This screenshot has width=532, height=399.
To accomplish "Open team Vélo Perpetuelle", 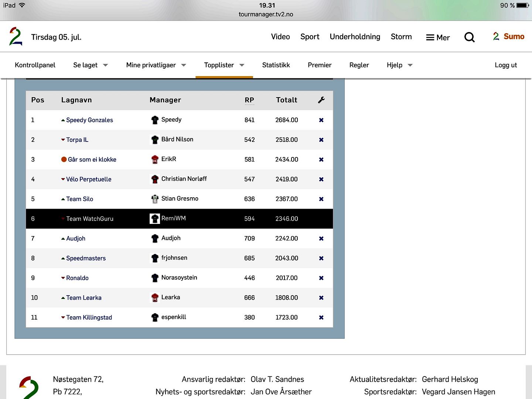I will point(89,179).
